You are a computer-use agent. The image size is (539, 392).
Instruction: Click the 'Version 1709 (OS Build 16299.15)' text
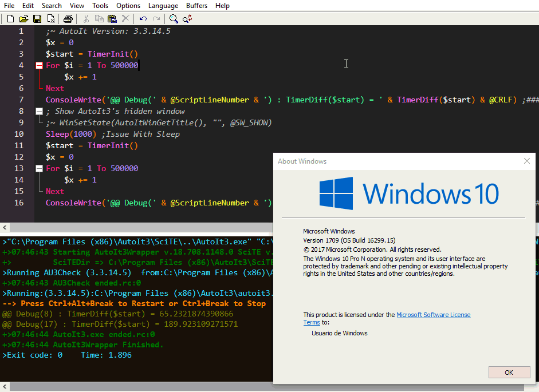[349, 240]
